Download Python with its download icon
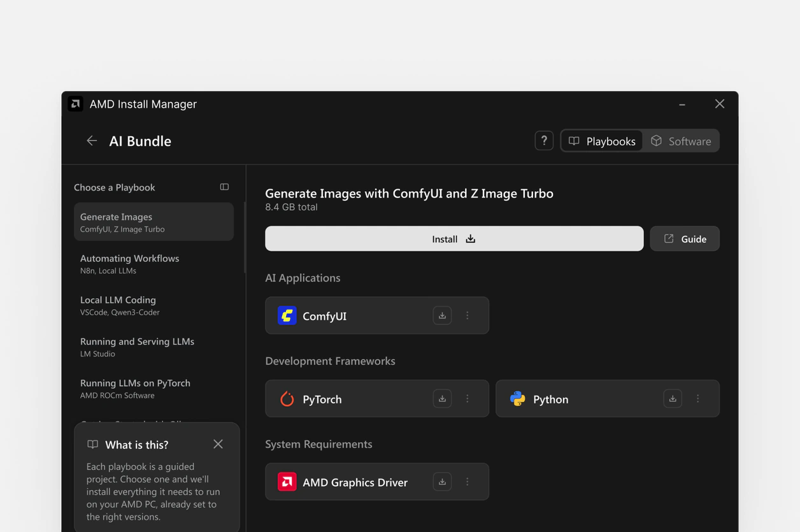This screenshot has width=800, height=532. coord(673,399)
